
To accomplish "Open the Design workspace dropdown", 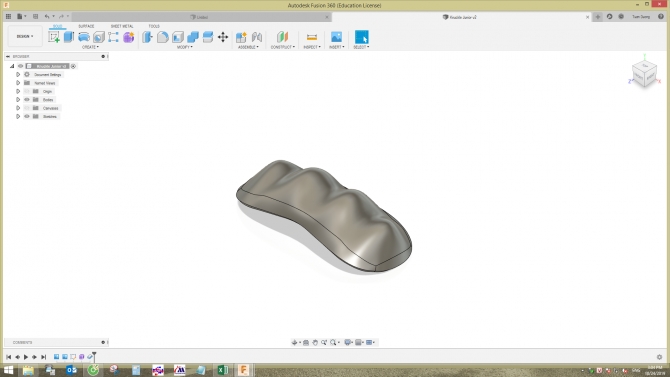I will click(x=25, y=36).
